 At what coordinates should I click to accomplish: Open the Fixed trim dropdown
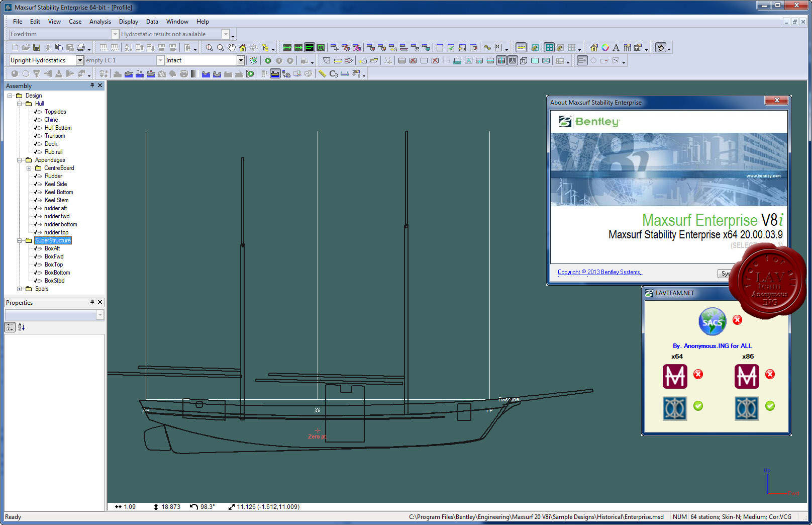(x=115, y=34)
